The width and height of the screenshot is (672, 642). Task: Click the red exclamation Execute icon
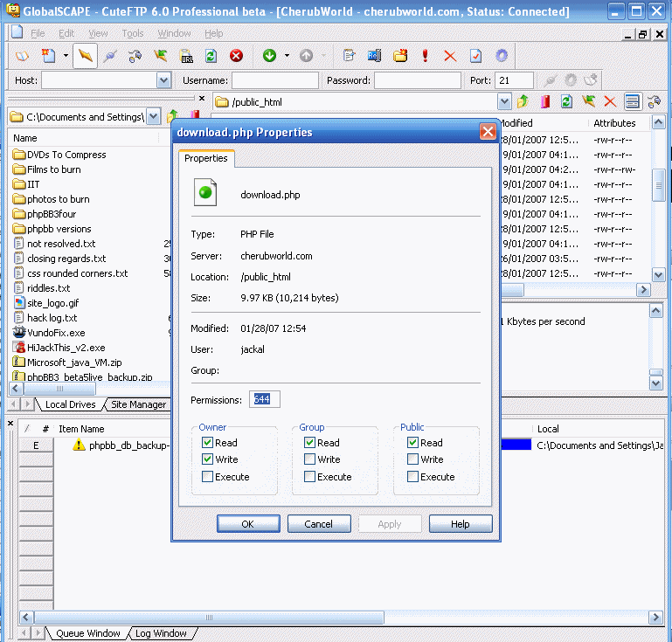click(426, 56)
